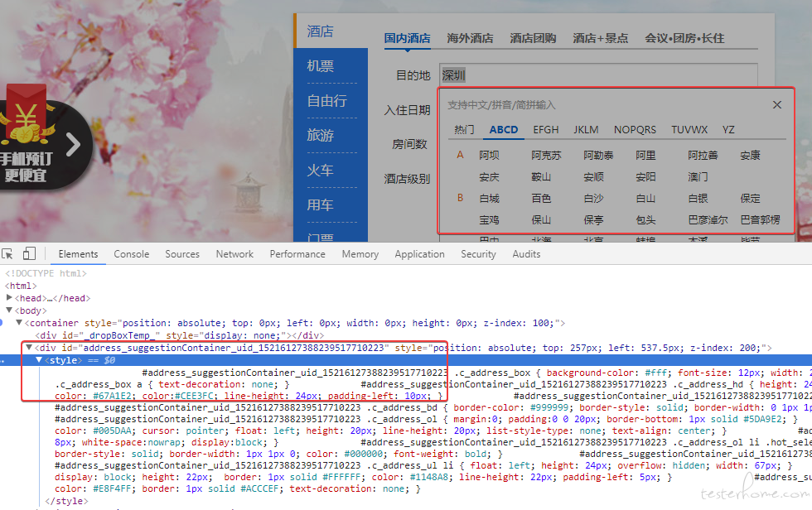This screenshot has width=812, height=510.
Task: Collapse the container element node
Action: click(19, 323)
